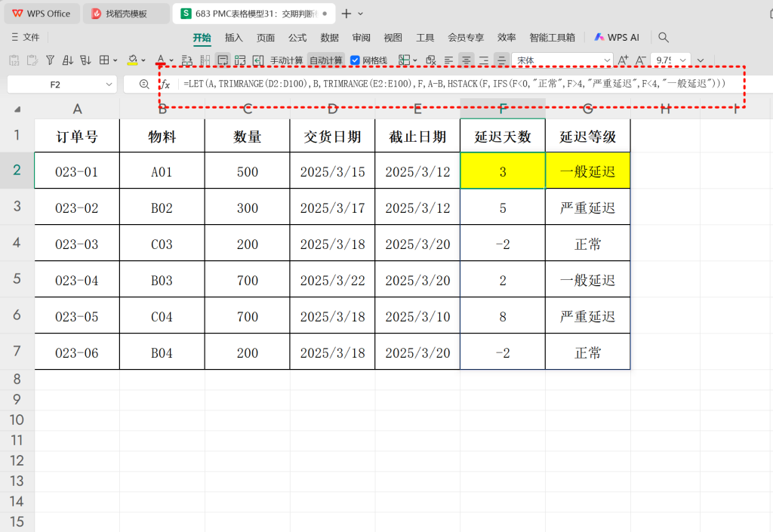Click the column width icon
This screenshot has width=773, height=532.
pyautogui.click(x=205, y=60)
